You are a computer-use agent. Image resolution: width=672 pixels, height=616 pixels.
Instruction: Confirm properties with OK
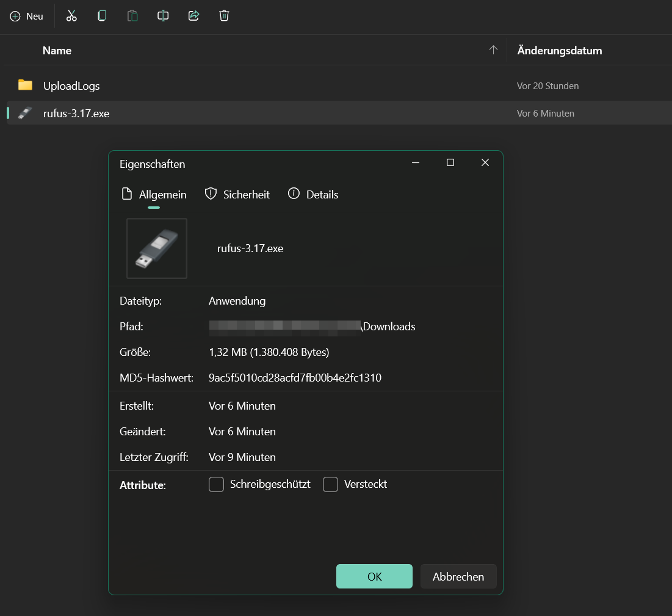point(374,576)
